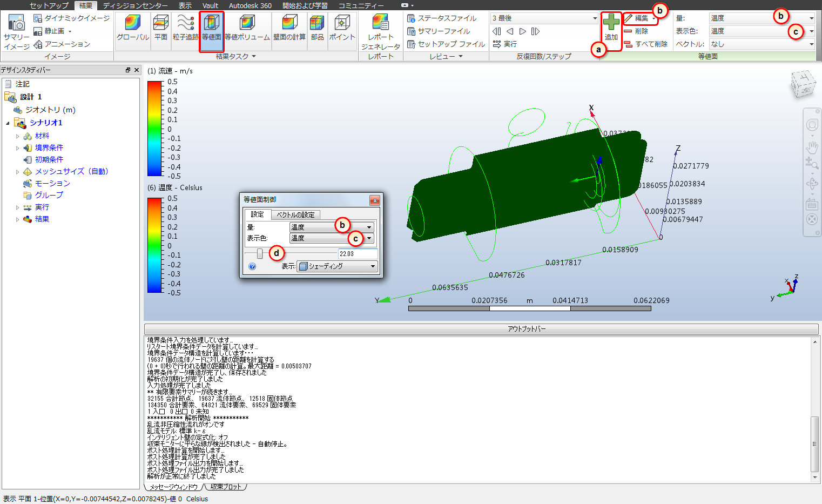Click the steering wheel on navigation bar
Image resolution: width=822 pixels, height=504 pixels.
point(812,125)
